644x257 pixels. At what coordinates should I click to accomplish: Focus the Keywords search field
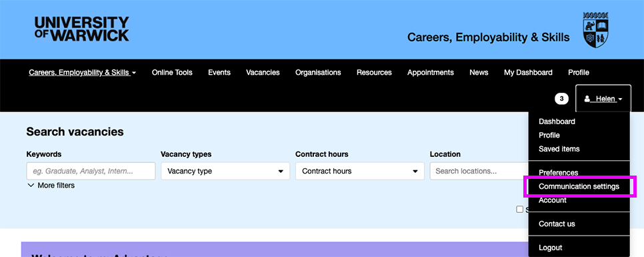(x=91, y=171)
